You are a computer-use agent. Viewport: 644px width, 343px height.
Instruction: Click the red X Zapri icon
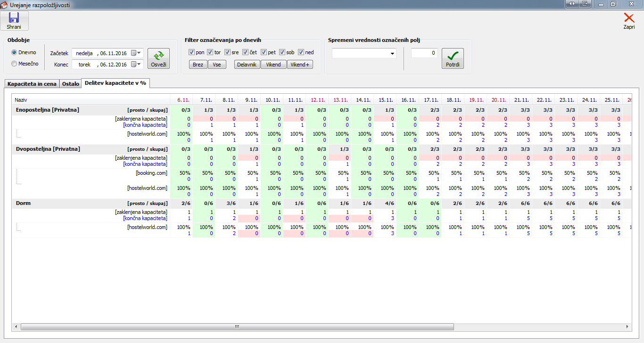click(x=629, y=18)
